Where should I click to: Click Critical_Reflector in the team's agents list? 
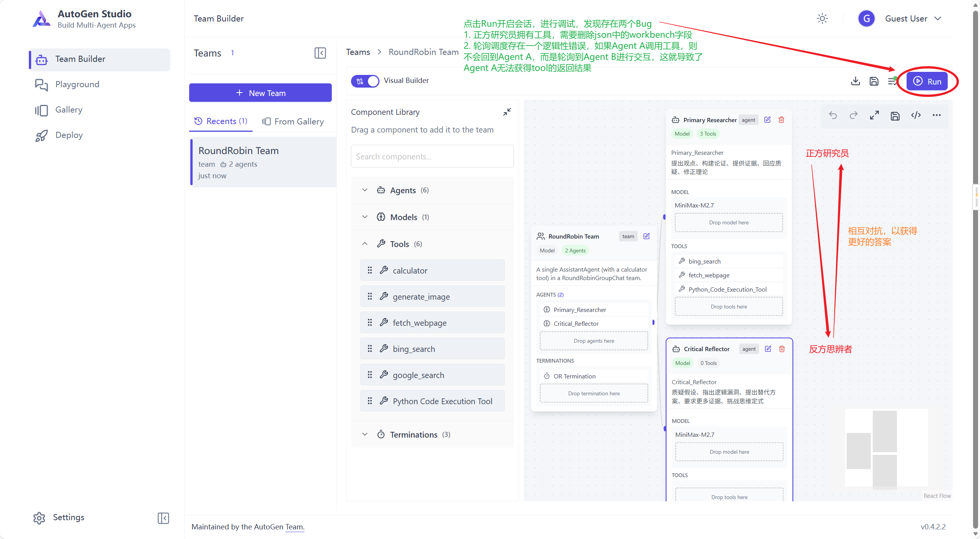click(x=594, y=323)
